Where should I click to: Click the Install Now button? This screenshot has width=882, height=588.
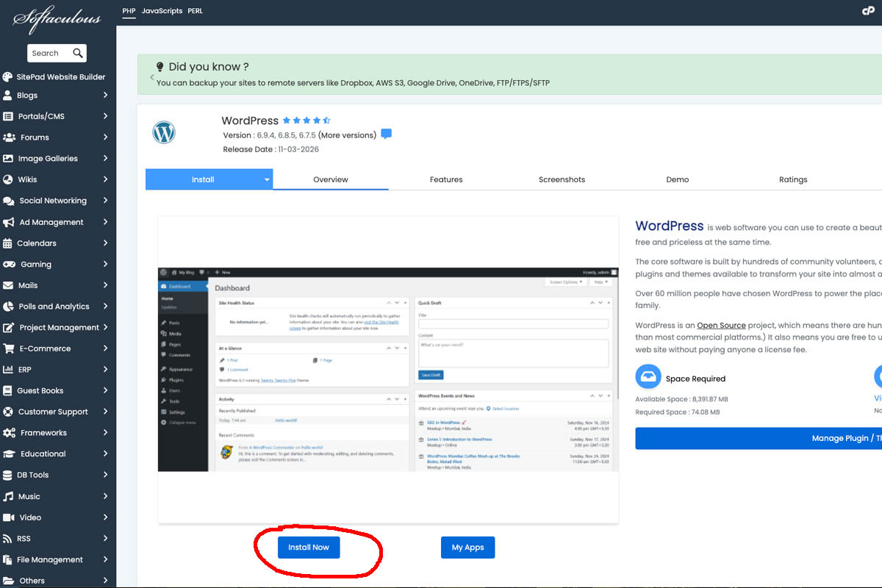click(x=309, y=548)
